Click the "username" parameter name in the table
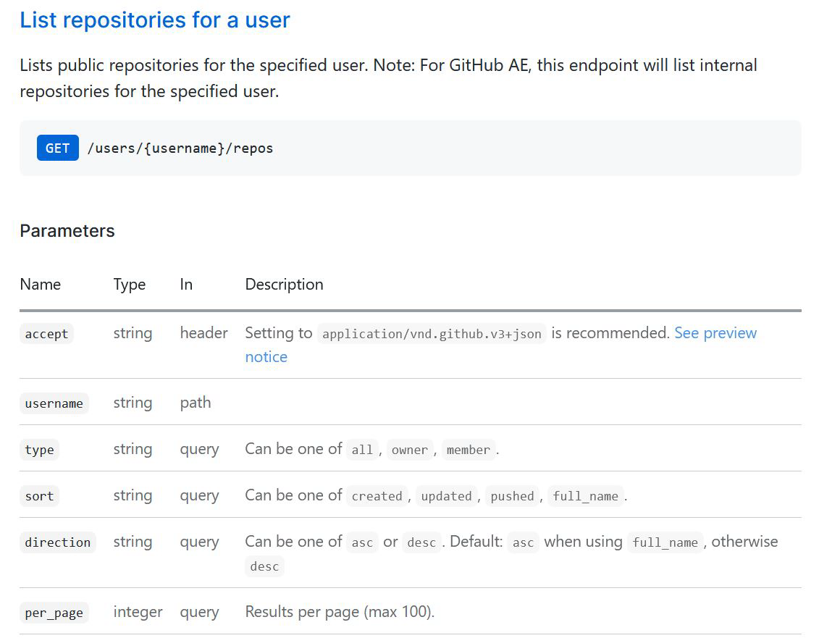 (54, 403)
